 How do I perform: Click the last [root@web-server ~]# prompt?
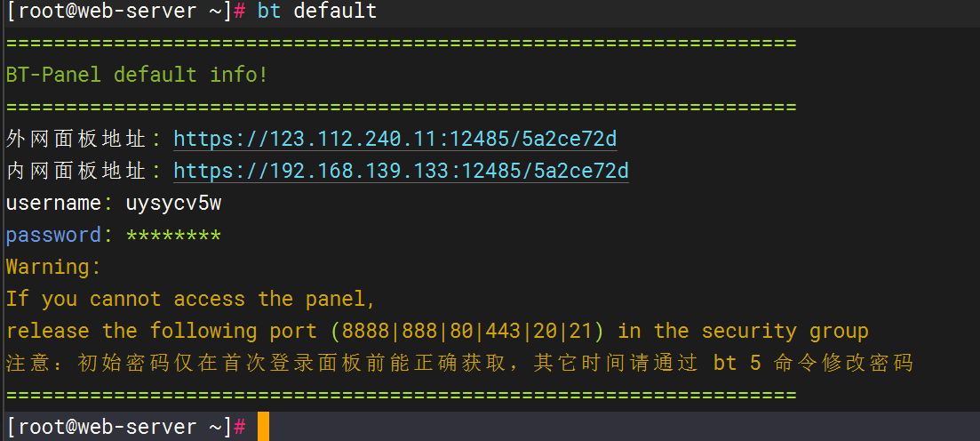(126, 427)
